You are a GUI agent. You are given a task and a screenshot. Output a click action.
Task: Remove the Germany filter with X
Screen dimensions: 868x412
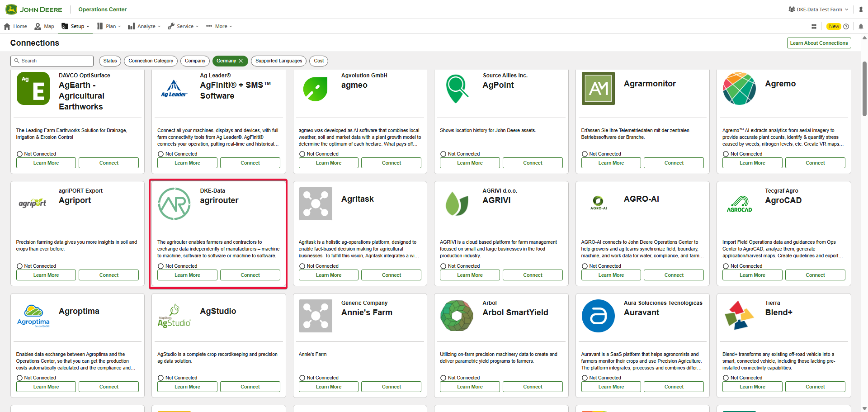[241, 61]
